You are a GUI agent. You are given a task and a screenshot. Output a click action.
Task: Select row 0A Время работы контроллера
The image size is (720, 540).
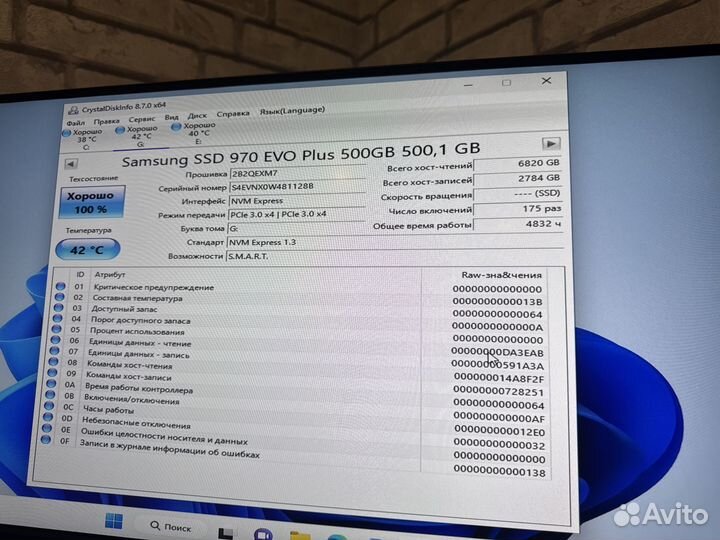tap(296, 393)
